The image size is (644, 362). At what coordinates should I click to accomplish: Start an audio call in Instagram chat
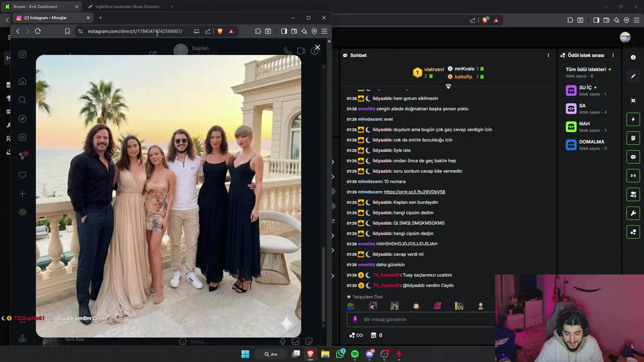click(x=287, y=51)
